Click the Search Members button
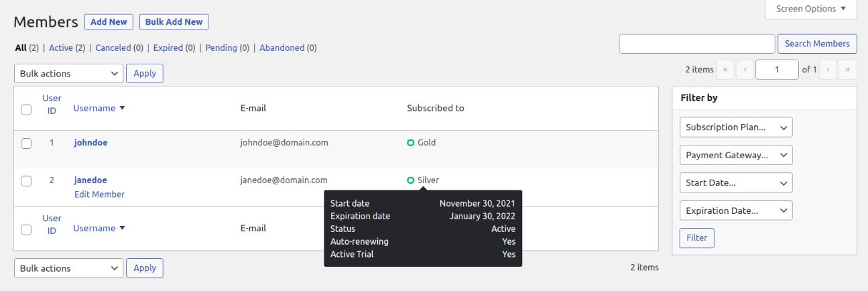This screenshot has width=868, height=291. [817, 44]
